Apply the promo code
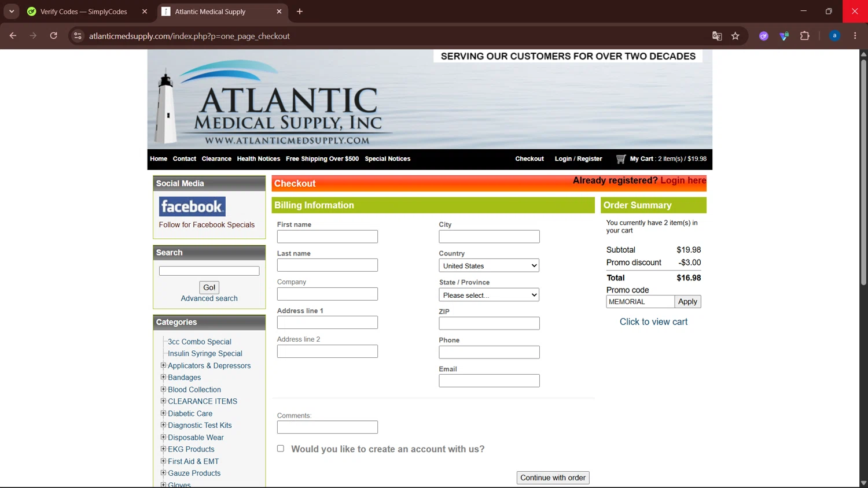 tap(687, 302)
